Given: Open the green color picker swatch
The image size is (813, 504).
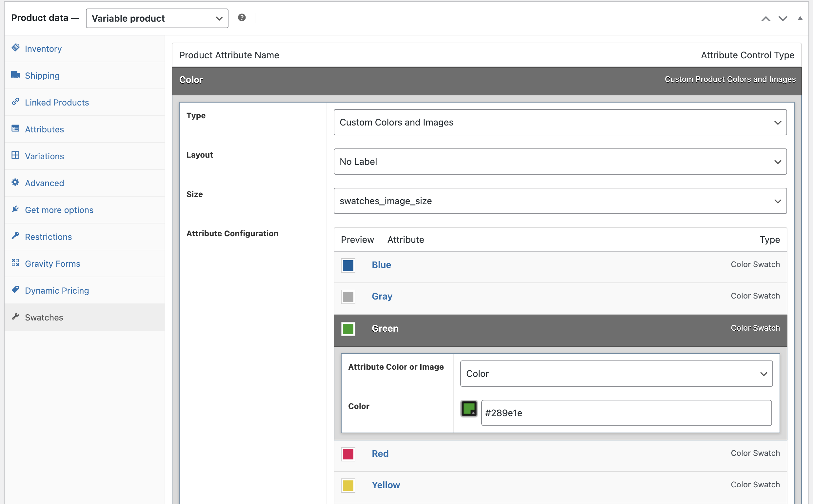Looking at the screenshot, I should [x=468, y=409].
